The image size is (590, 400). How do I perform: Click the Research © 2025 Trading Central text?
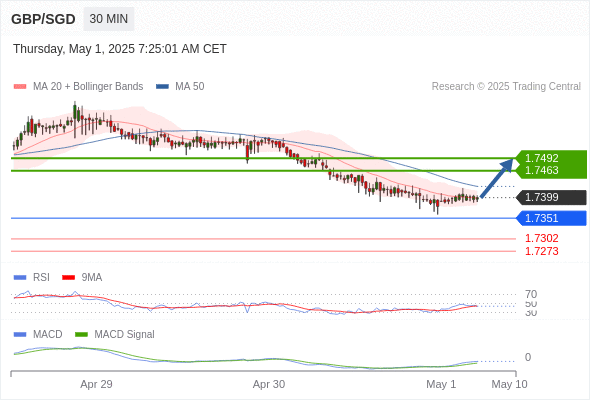[506, 87]
